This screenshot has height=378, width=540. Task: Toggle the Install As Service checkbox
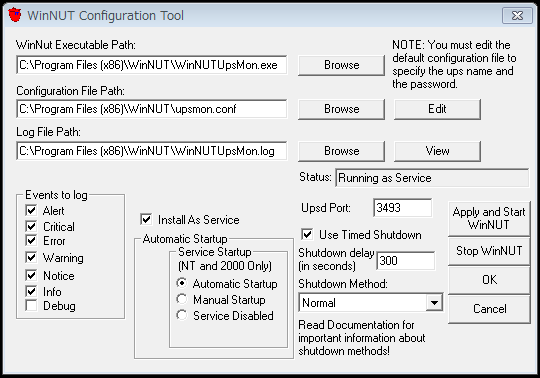146,219
